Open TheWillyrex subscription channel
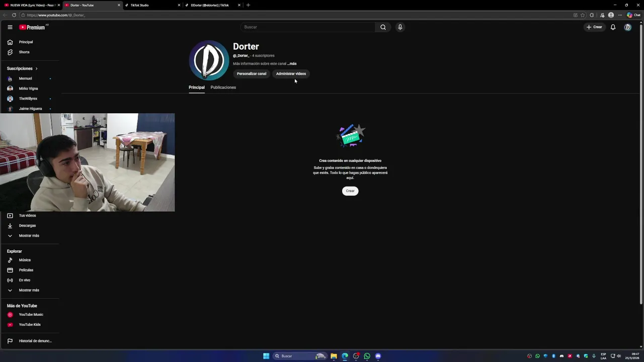 click(30, 99)
